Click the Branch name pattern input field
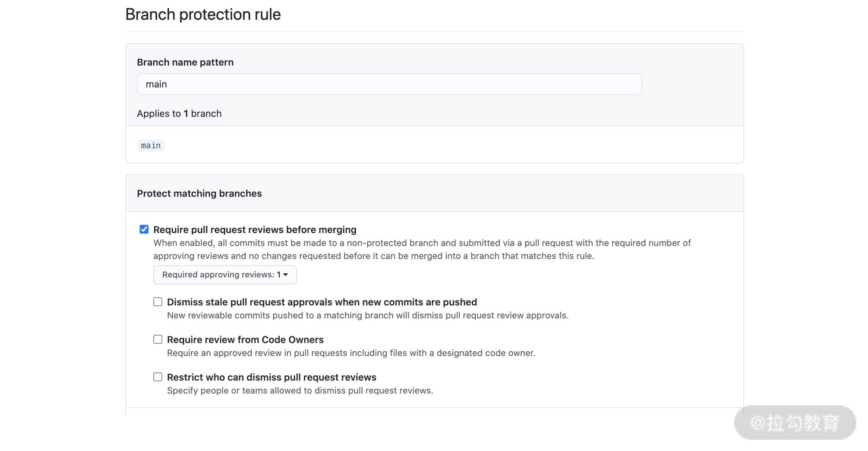This screenshot has height=451, width=868. tap(389, 84)
